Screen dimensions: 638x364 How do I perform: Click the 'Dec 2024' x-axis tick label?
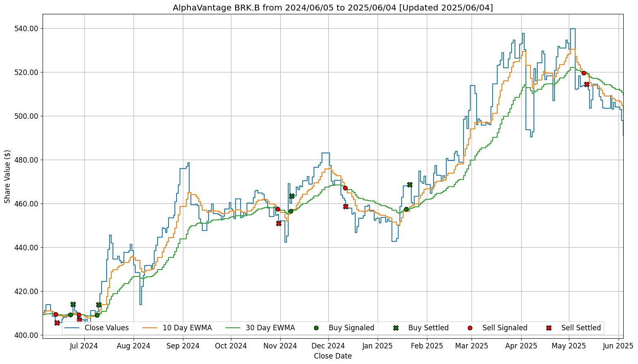click(328, 346)
